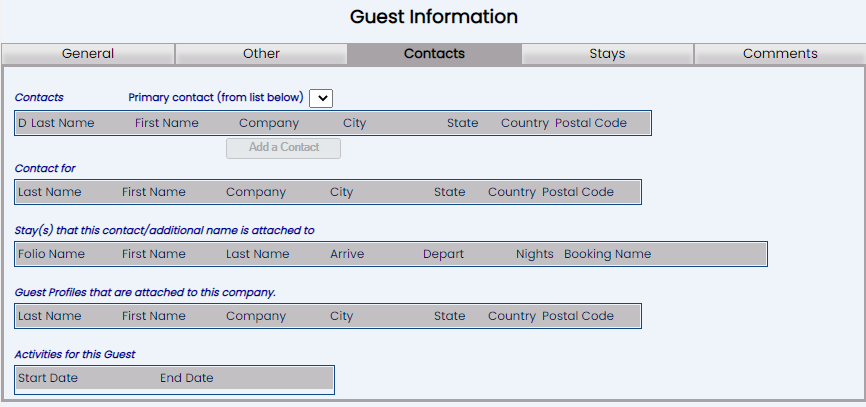Switch to the General tab
866x407 pixels.
click(88, 54)
